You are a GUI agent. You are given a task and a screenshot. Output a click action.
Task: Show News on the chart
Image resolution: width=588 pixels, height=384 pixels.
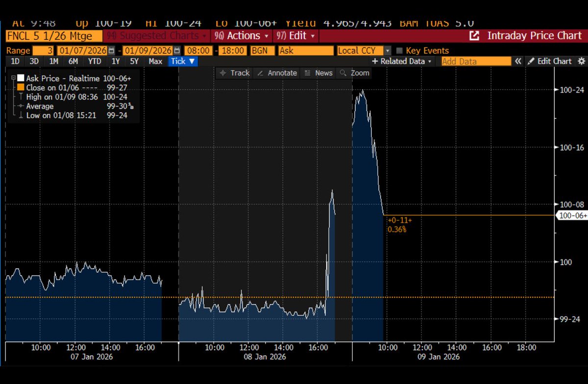tap(318, 73)
